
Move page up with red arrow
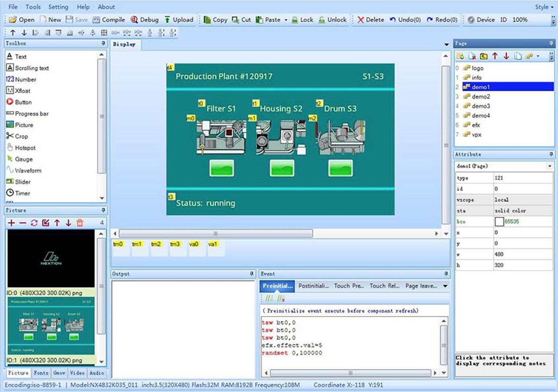pos(495,56)
